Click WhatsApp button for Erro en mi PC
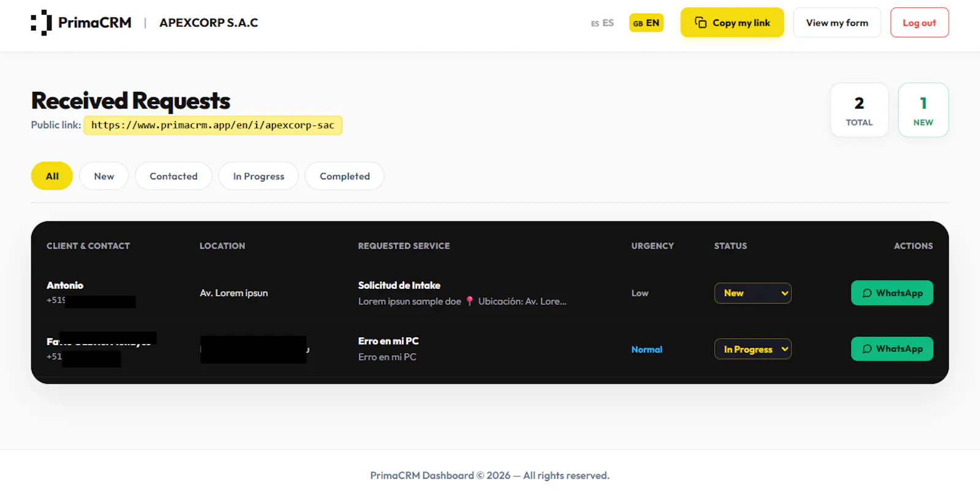Viewport: 980px width, 497px height. [892, 349]
